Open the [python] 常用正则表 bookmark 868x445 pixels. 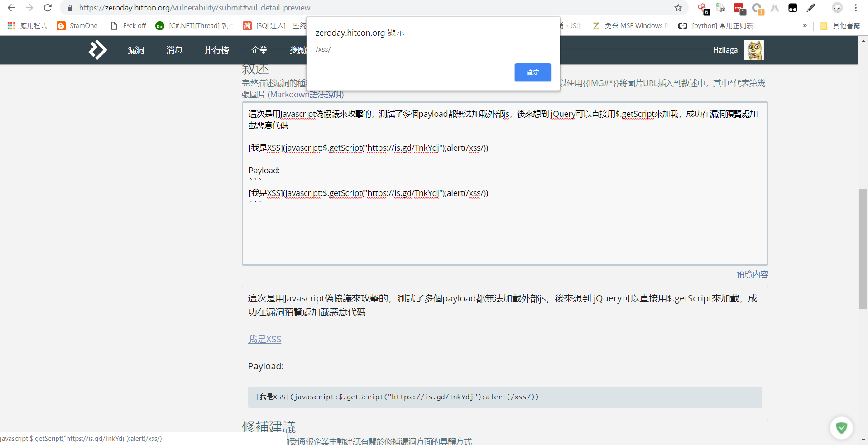[x=717, y=26]
